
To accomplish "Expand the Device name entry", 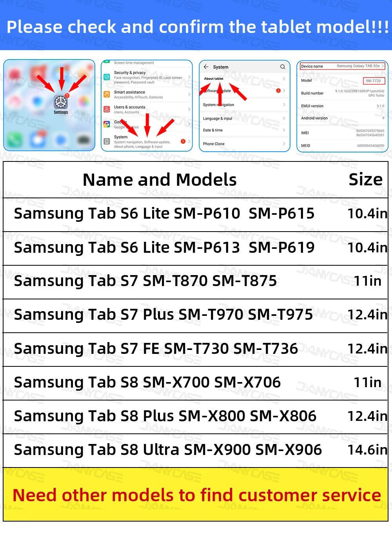I will [x=342, y=66].
